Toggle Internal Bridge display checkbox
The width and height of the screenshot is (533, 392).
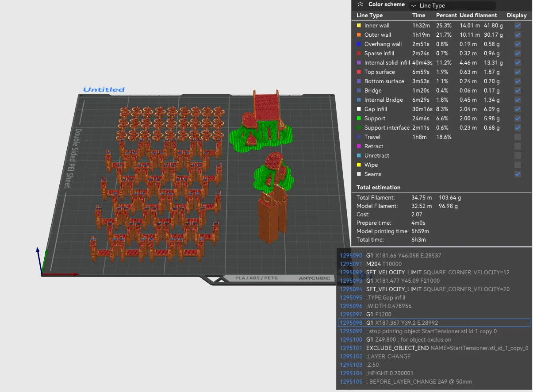point(518,100)
